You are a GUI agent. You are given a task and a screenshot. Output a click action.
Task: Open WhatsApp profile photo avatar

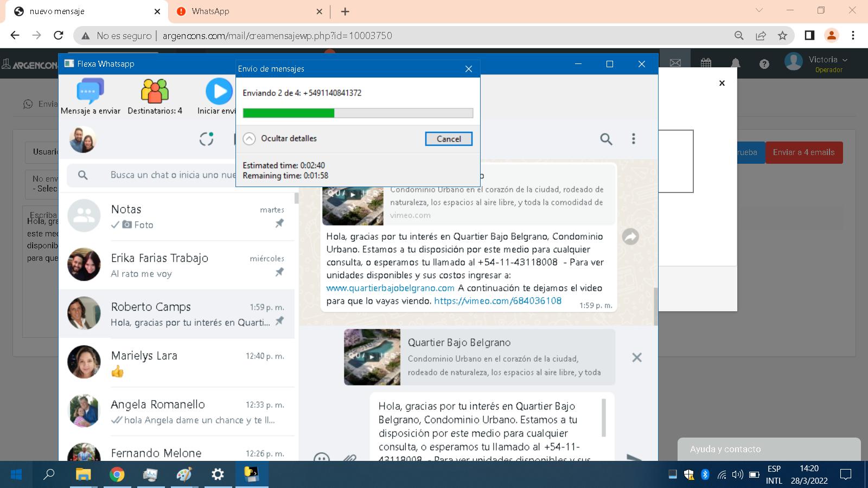83,139
